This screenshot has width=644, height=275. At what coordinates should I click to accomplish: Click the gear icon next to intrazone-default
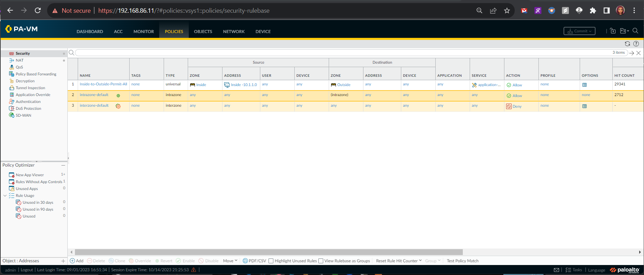click(x=118, y=96)
